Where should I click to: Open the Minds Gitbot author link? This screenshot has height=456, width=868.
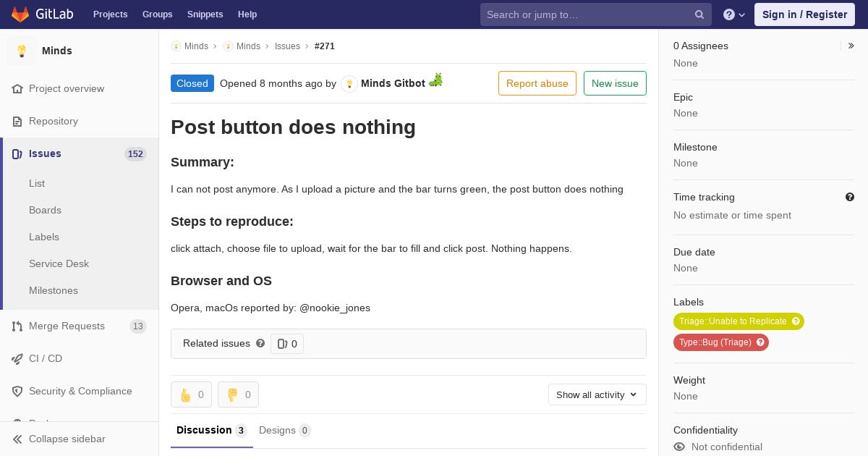coord(393,83)
